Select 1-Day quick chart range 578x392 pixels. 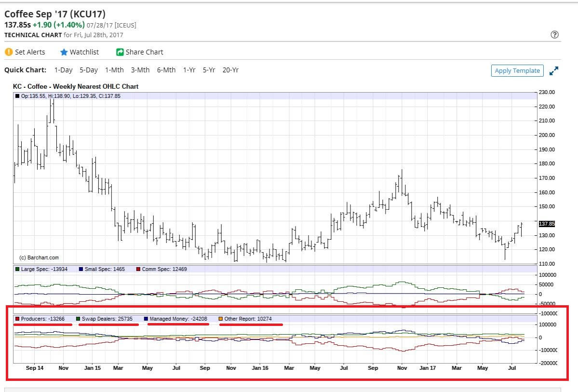pyautogui.click(x=63, y=70)
